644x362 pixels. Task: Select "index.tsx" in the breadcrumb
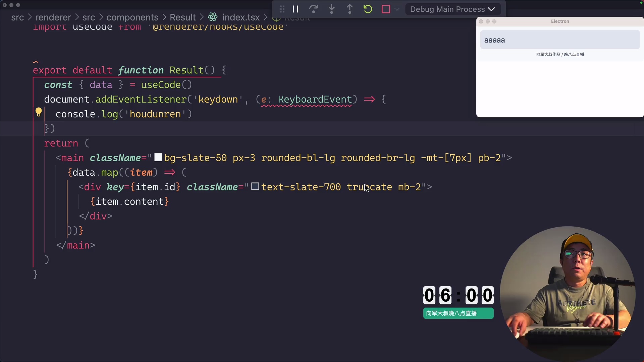pos(240,17)
